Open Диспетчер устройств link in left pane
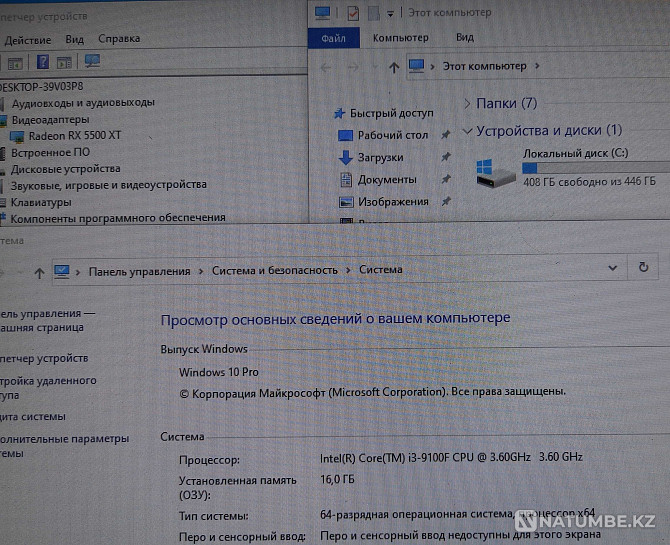 [x=44, y=358]
